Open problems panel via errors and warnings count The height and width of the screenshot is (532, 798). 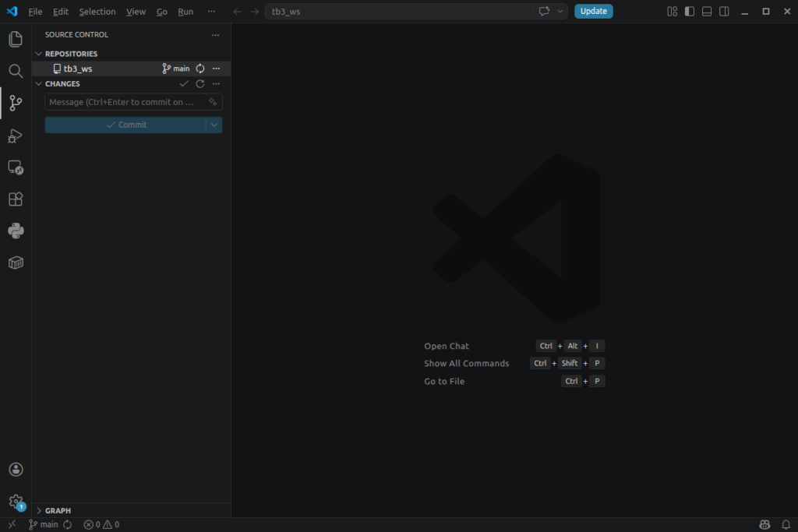pos(101,524)
